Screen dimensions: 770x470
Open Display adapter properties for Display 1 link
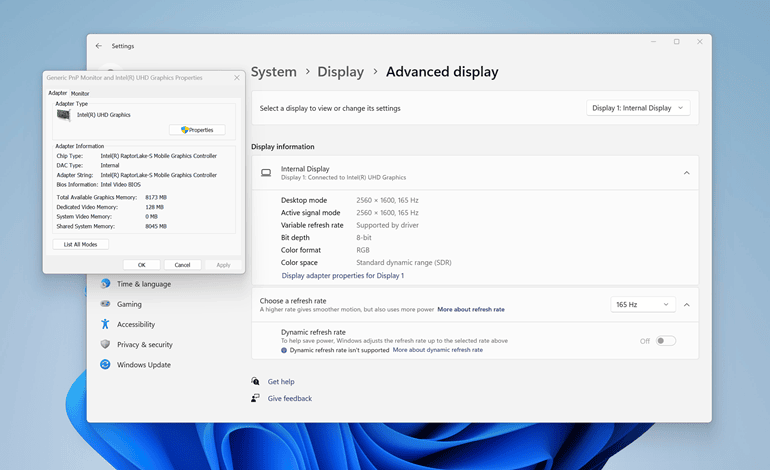tap(343, 276)
